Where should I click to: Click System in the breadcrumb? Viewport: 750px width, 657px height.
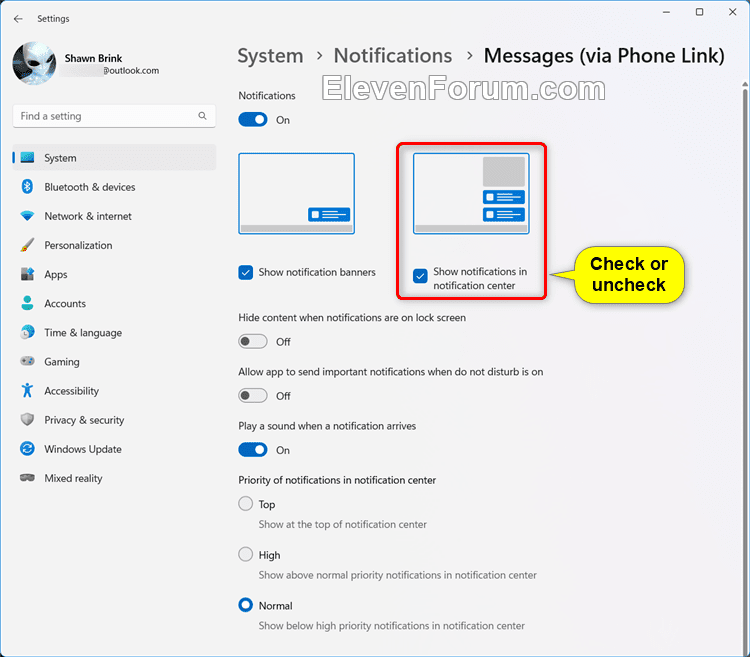point(270,56)
